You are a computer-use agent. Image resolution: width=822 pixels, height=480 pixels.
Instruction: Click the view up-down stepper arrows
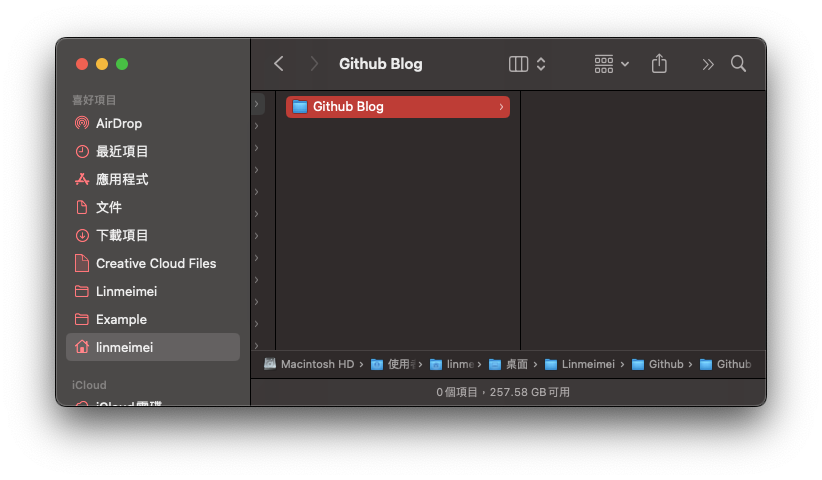coord(540,64)
